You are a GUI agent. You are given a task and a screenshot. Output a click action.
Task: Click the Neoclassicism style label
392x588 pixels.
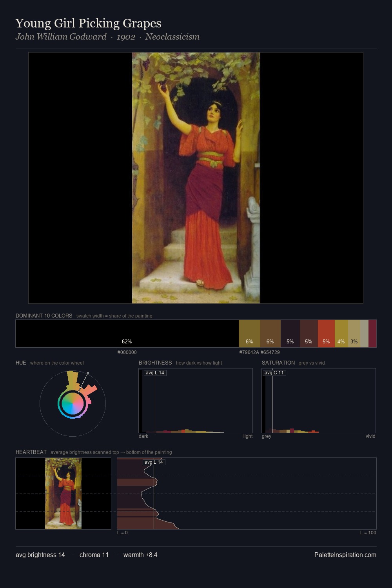tap(172, 36)
